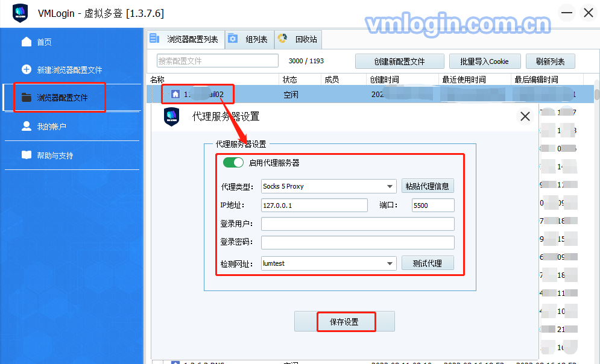
Task: Click the test proxy button
Action: click(x=428, y=263)
